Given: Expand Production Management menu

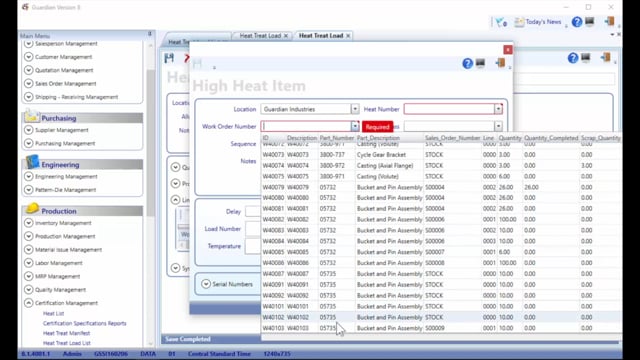Looking at the screenshot, I should [x=28, y=236].
